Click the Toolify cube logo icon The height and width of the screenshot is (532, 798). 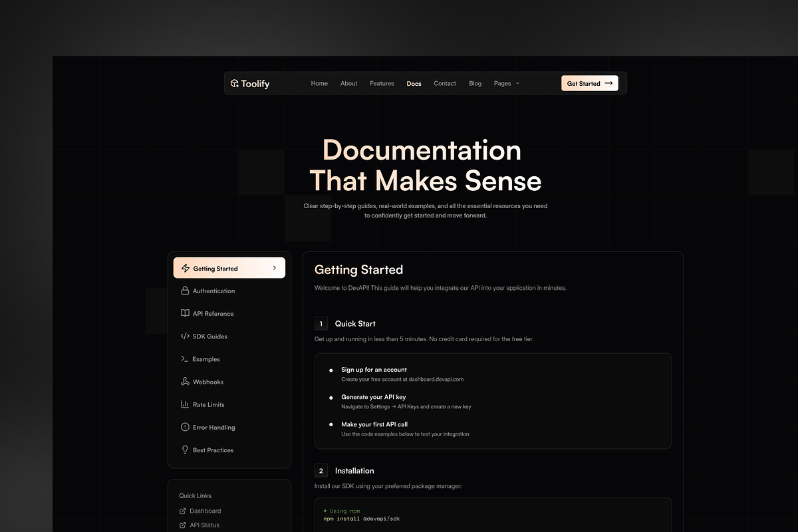(x=235, y=84)
